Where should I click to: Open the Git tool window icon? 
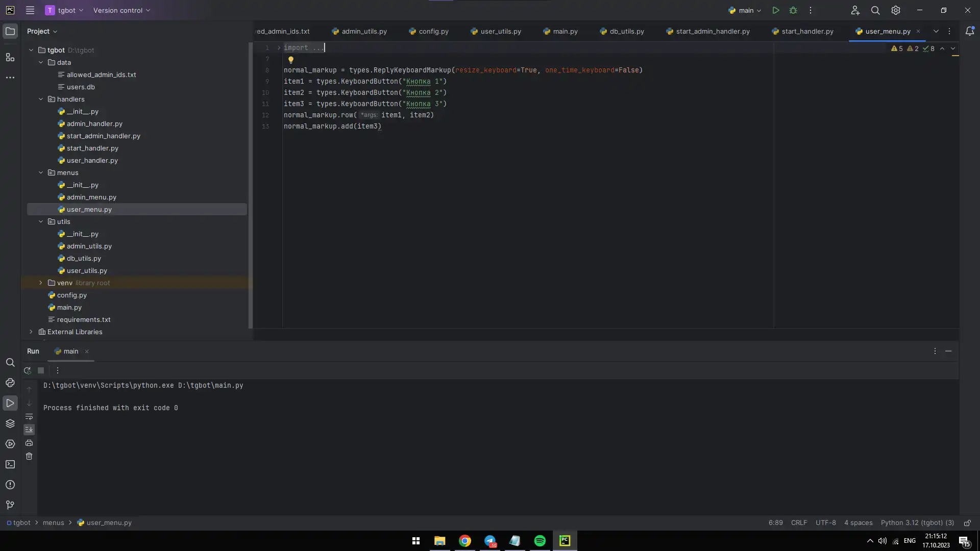pyautogui.click(x=10, y=505)
